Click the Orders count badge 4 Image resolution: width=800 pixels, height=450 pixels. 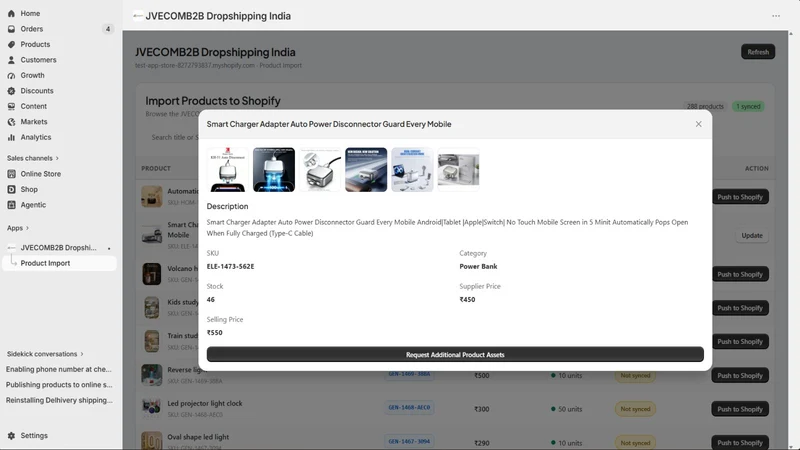(108, 29)
